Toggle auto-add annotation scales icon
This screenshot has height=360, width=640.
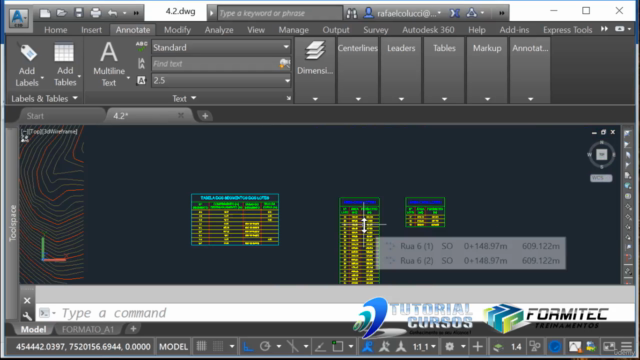pyautogui.click(x=384, y=347)
